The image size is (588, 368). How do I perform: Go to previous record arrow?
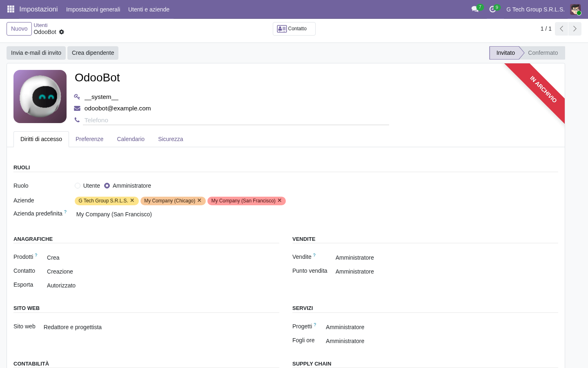(561, 29)
